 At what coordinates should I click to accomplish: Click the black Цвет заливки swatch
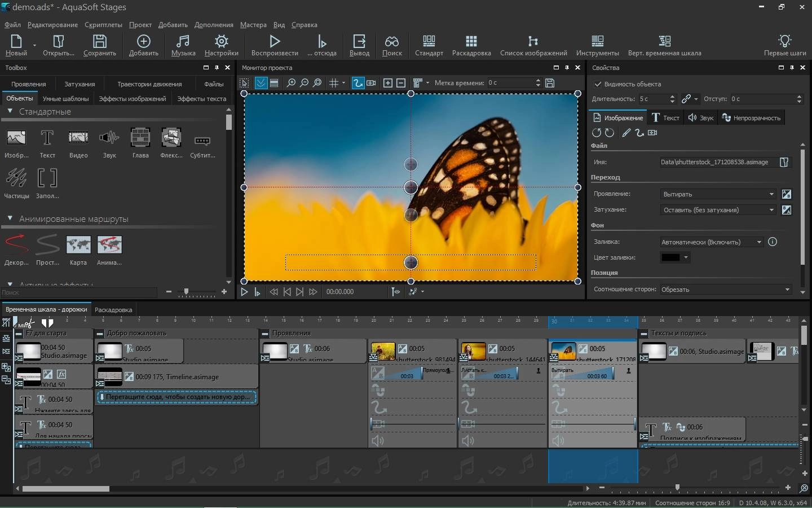[x=670, y=257]
